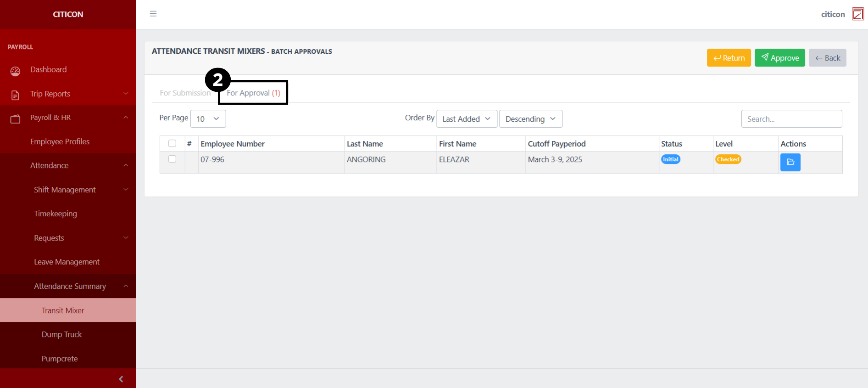Open the Descending sort direction dropdown
The width and height of the screenshot is (868, 388).
530,119
